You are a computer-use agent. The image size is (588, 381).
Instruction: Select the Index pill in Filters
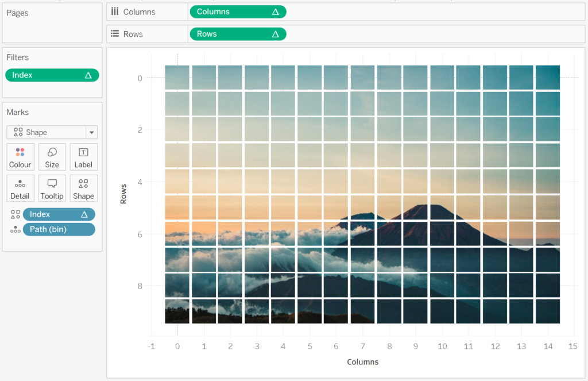[x=52, y=75]
